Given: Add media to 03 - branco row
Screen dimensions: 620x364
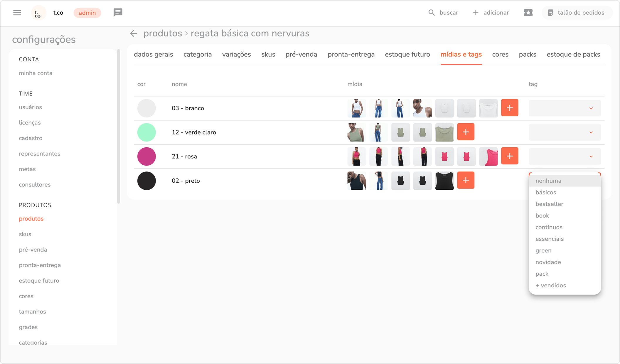Looking at the screenshot, I should (x=510, y=108).
